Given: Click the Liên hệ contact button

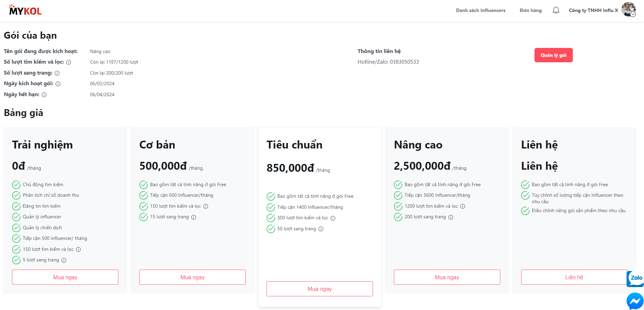Looking at the screenshot, I should (574, 277).
